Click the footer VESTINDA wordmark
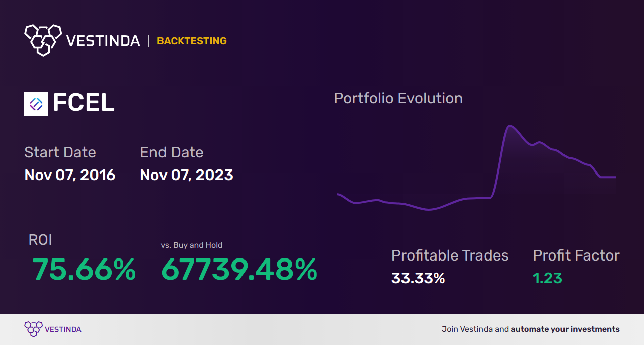 (x=63, y=330)
